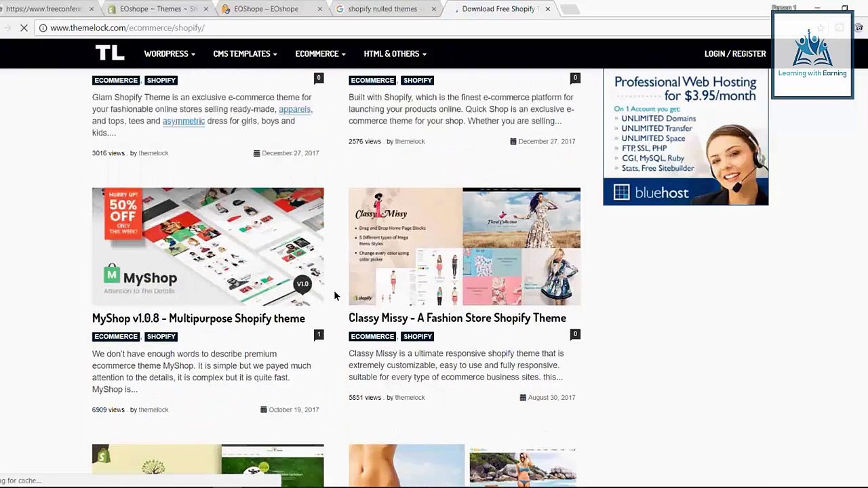This screenshot has height=488, width=868.
Task: Click the '5851 views' text
Action: click(x=365, y=397)
